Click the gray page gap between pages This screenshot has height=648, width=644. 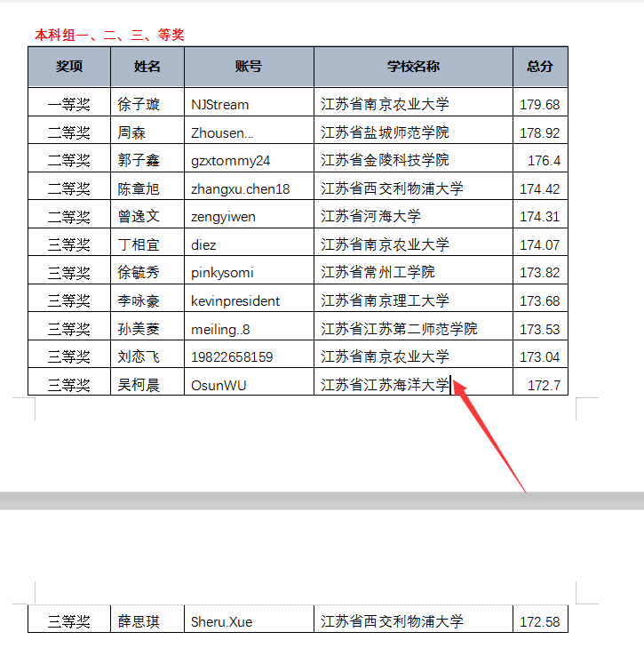322,501
